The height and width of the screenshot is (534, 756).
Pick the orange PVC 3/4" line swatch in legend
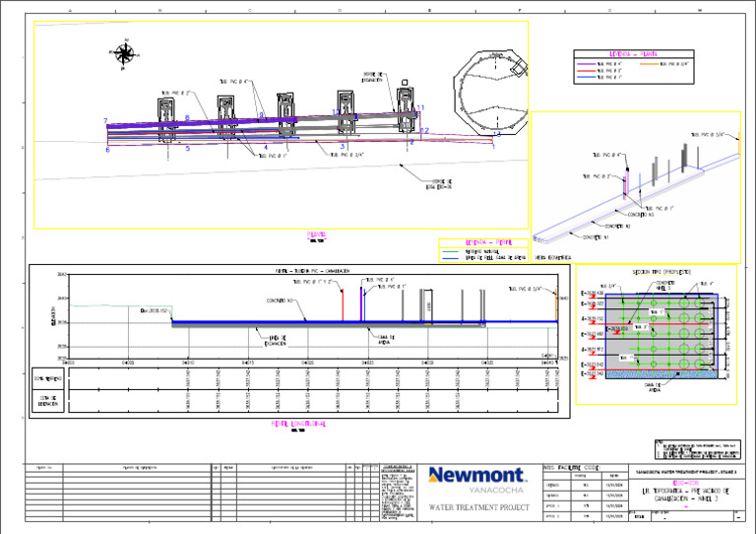pos(649,64)
